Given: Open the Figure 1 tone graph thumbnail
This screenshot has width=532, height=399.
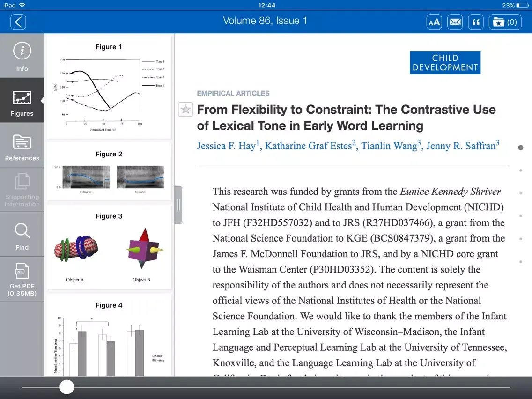Looking at the screenshot, I should [x=109, y=91].
